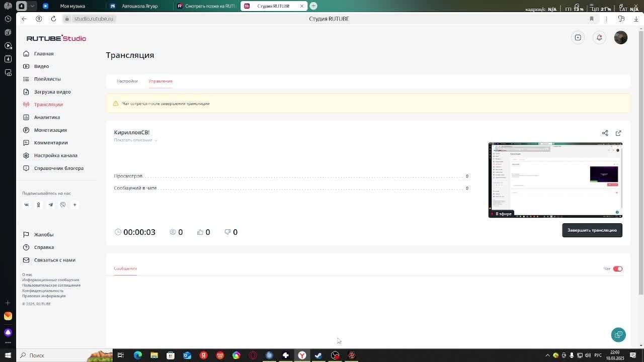The height and width of the screenshot is (362, 644).
Task: Open the VK social network icon
Action: (x=27, y=205)
